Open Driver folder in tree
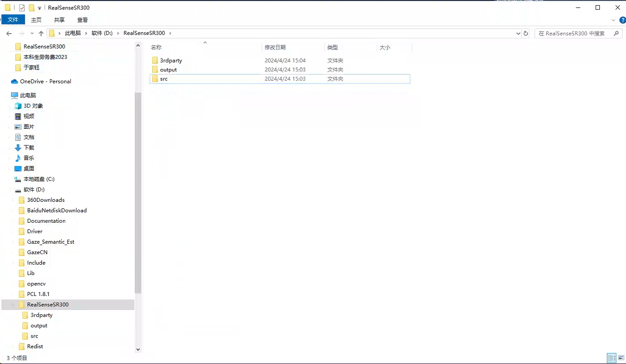 click(x=35, y=231)
